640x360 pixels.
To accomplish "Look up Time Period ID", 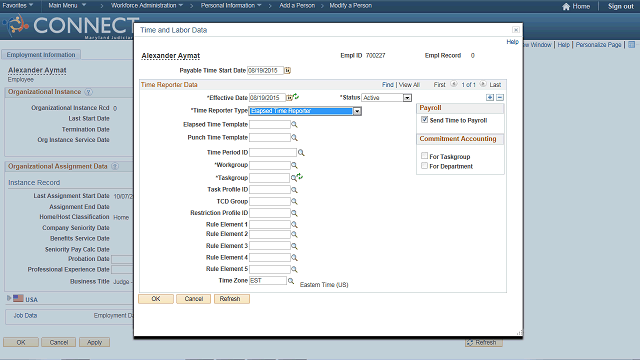I will point(301,153).
